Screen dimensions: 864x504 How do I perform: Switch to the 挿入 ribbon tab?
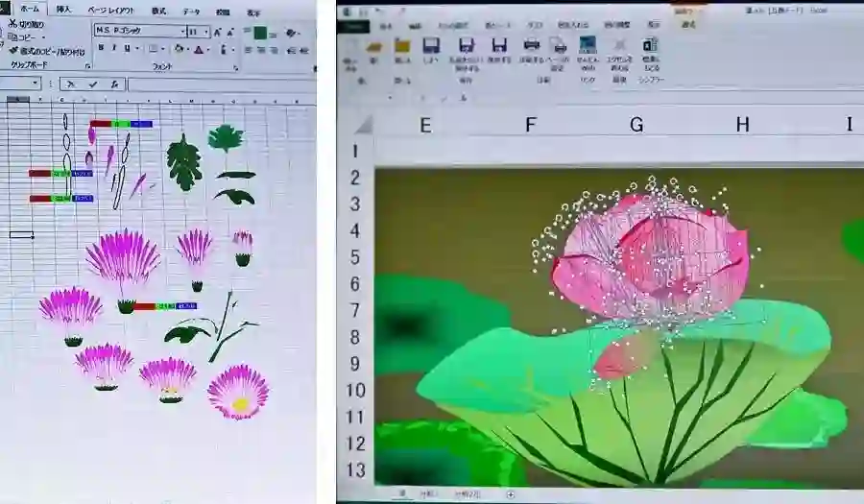pyautogui.click(x=63, y=10)
